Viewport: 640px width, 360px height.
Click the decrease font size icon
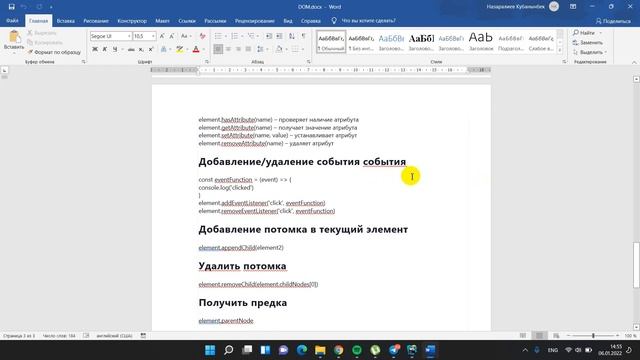coord(172,36)
